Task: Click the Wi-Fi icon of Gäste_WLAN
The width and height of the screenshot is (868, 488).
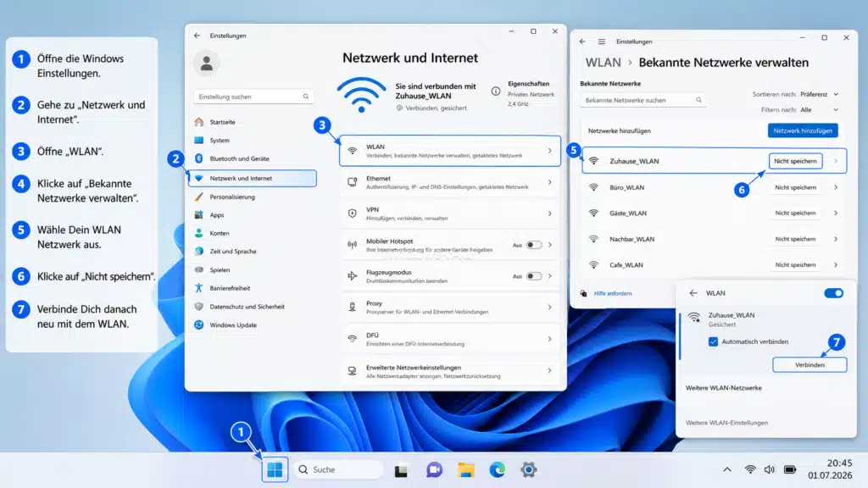Action: 593,213
